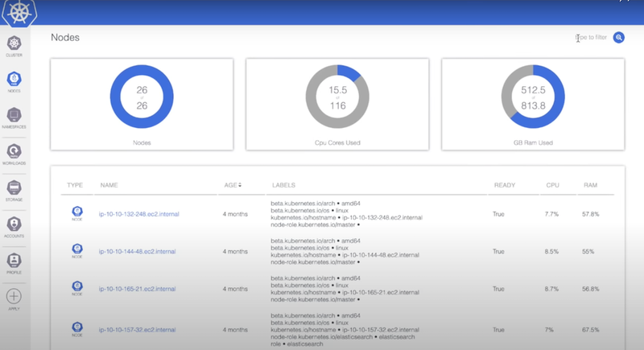Go to Namespaces in the sidebar
644x350 pixels.
point(14,116)
